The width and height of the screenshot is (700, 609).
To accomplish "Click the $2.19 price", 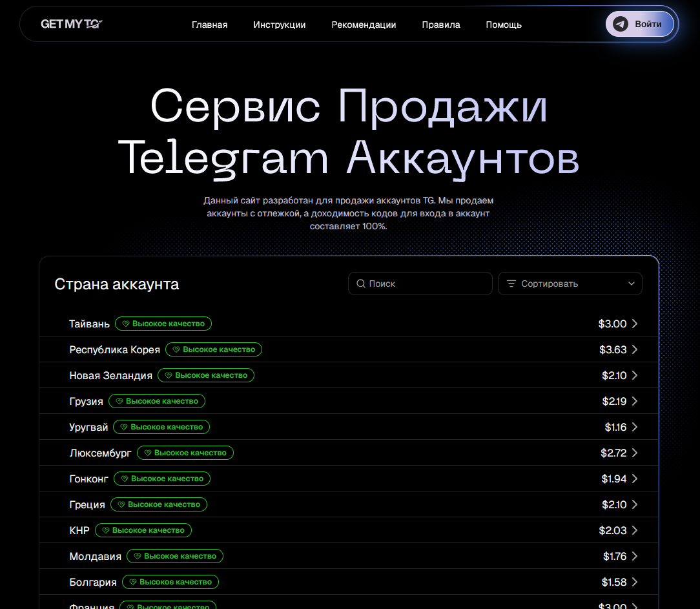I will (x=614, y=402).
